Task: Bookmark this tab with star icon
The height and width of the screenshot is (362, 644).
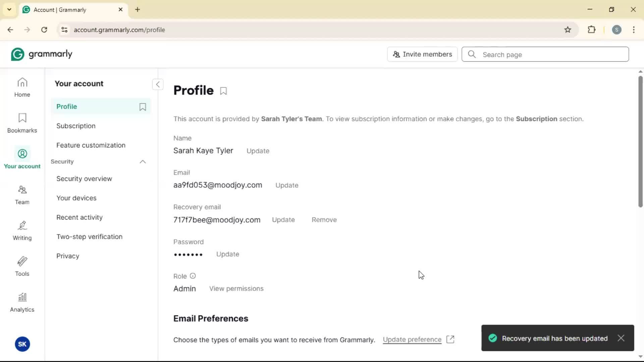Action: click(568, 30)
